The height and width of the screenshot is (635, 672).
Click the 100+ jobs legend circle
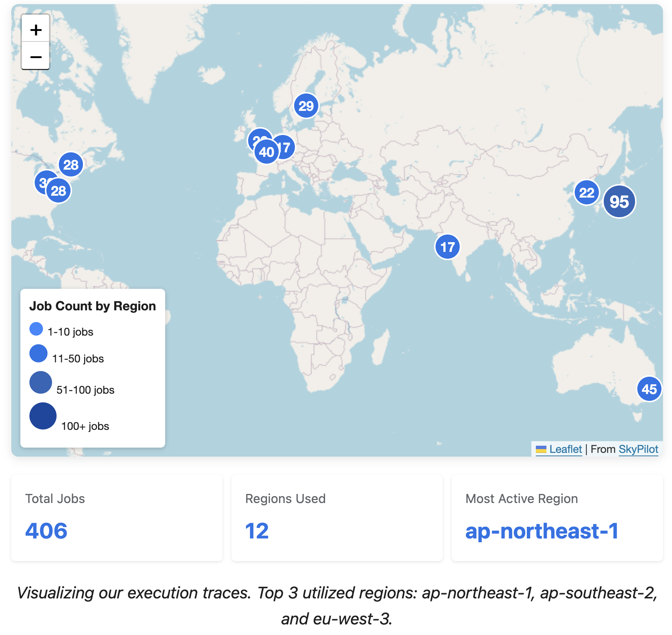43,416
